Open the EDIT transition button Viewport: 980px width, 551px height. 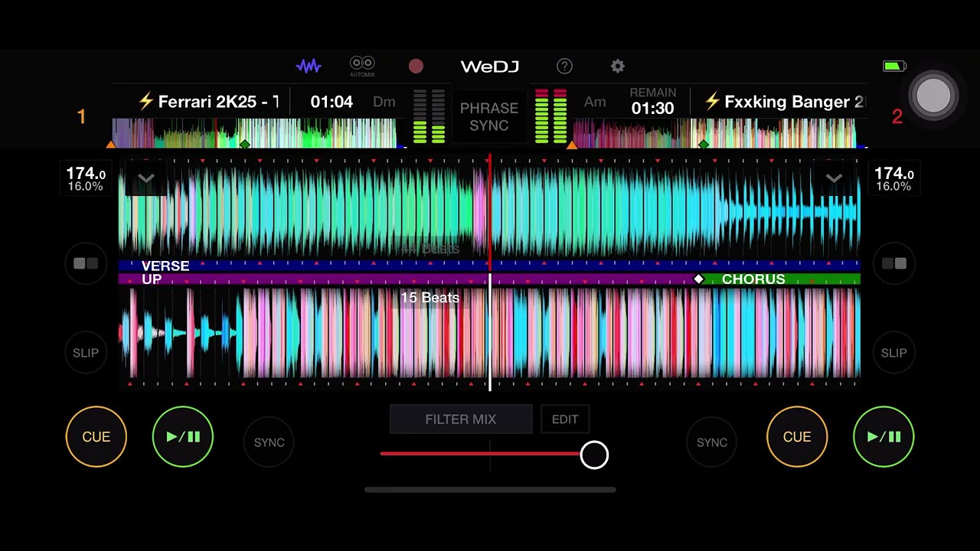click(565, 419)
